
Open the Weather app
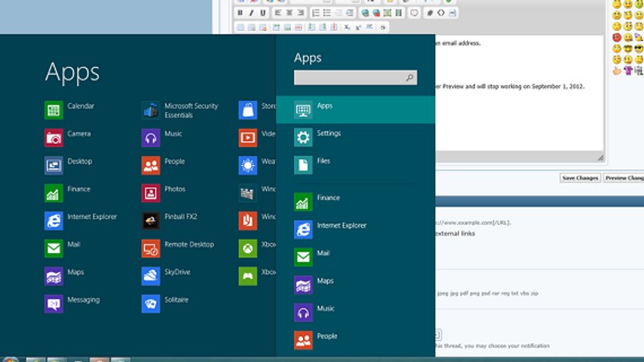pyautogui.click(x=257, y=165)
